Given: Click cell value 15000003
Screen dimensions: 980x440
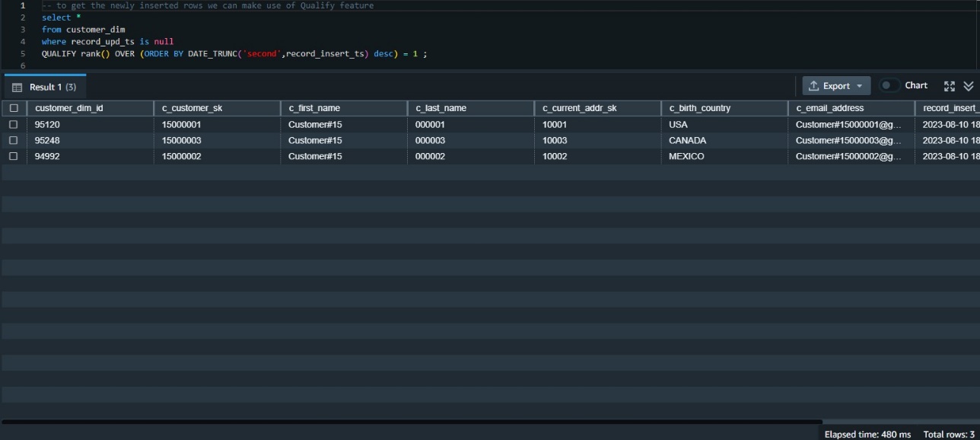Looking at the screenshot, I should pos(217,140).
